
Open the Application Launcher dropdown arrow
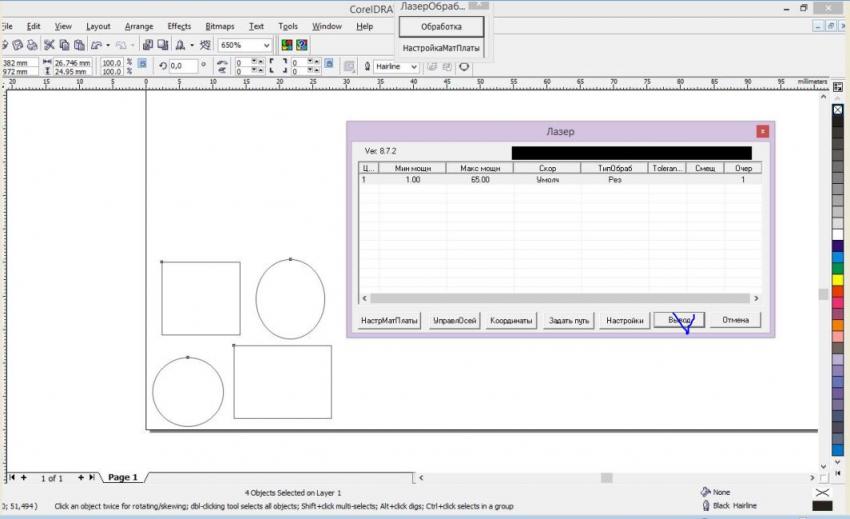point(191,46)
